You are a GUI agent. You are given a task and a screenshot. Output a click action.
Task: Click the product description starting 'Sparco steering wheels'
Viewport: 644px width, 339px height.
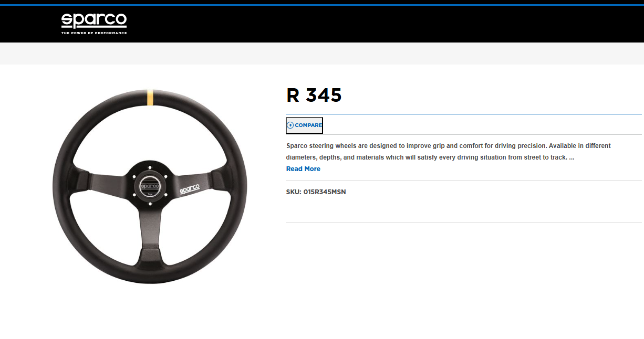click(x=449, y=152)
